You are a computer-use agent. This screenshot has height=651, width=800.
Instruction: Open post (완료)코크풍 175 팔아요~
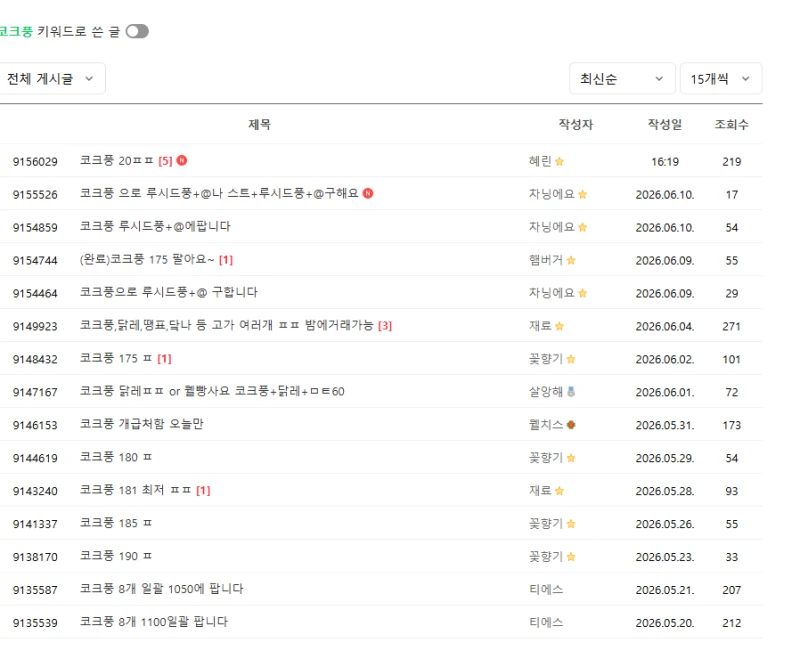point(147,260)
